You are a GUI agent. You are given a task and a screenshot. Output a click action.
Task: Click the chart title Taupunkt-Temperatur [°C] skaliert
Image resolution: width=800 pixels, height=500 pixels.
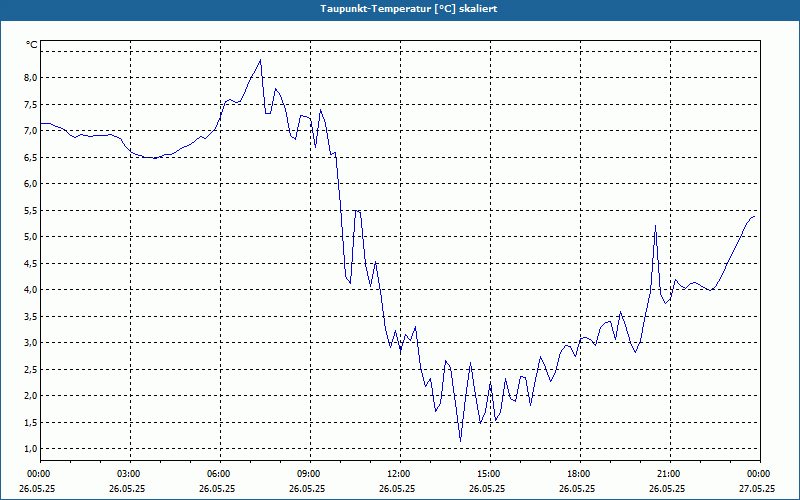(x=409, y=9)
